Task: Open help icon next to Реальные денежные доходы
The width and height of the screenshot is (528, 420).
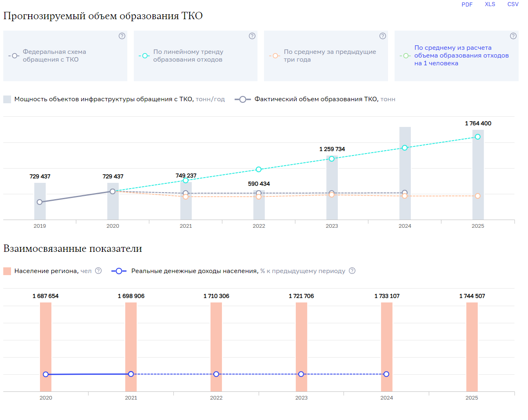Action: [352, 271]
